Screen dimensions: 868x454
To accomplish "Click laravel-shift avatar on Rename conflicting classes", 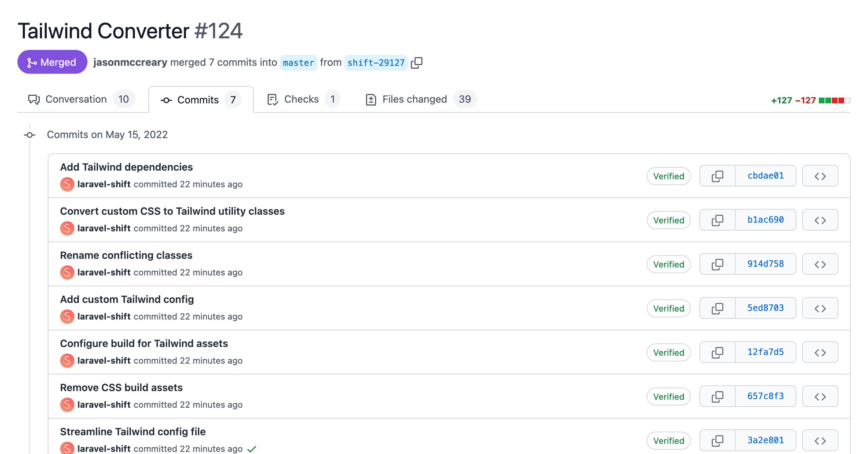I will 67,273.
